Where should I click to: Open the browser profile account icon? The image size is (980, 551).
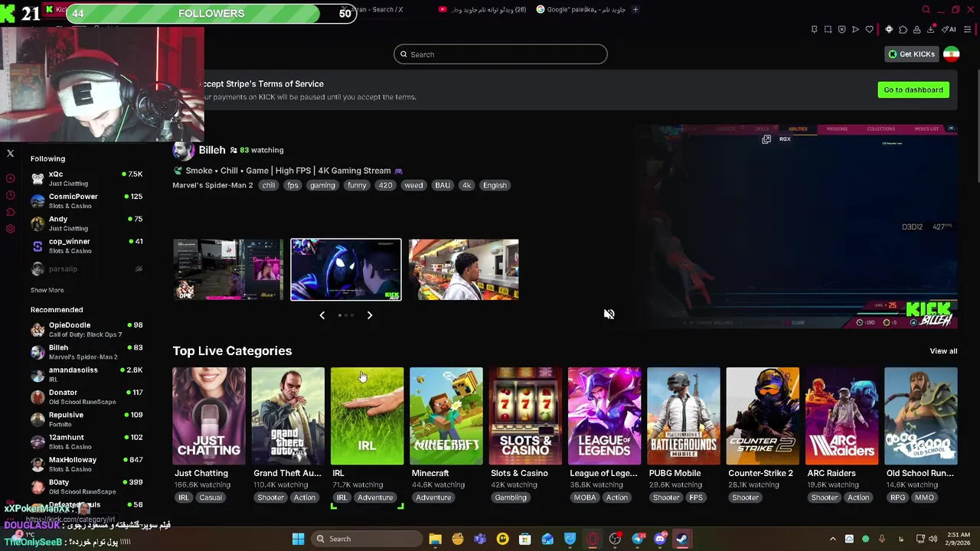pyautogui.click(x=916, y=29)
